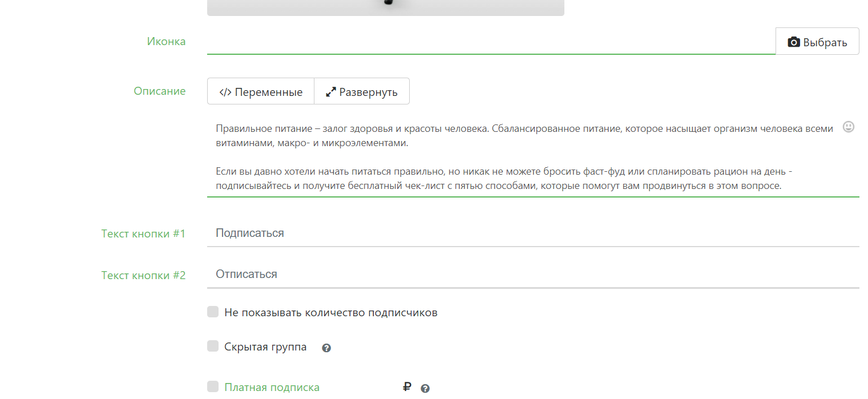Edit the Подписаться button text field
868x399 pixels.
(532, 233)
